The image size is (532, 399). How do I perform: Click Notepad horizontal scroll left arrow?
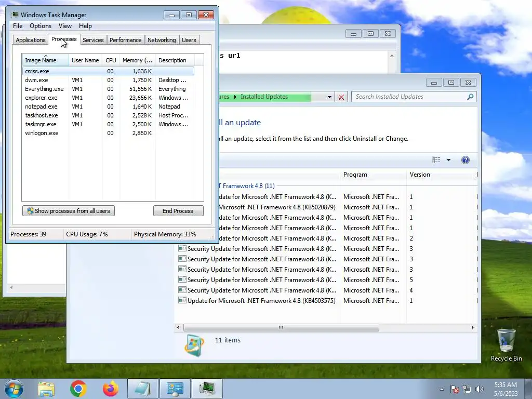tap(11, 287)
